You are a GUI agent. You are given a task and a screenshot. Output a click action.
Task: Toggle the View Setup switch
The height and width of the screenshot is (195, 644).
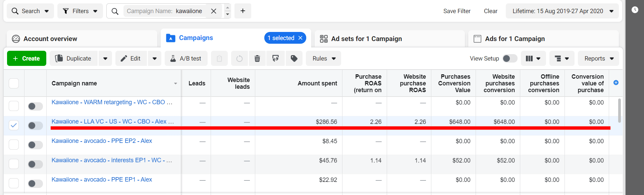tap(509, 58)
